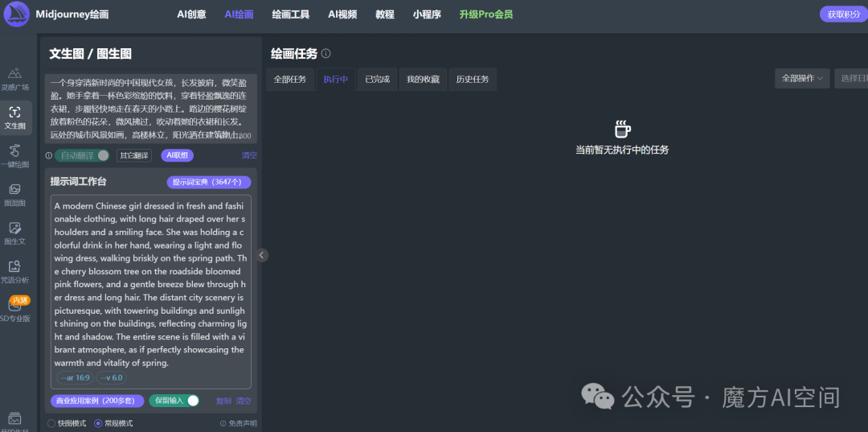Click the info icon beside 绘画任务
868x432 pixels.
pyautogui.click(x=325, y=54)
